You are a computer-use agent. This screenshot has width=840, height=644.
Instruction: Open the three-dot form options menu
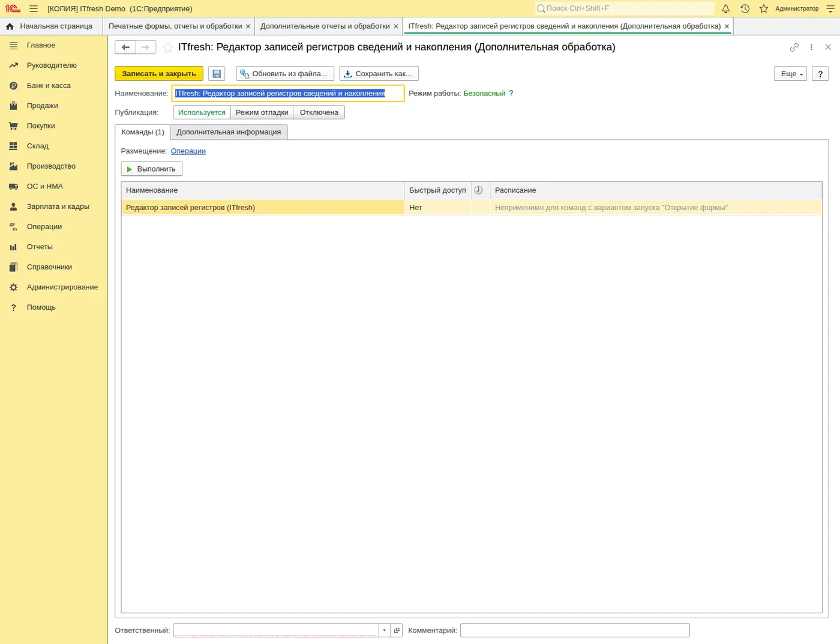811,47
